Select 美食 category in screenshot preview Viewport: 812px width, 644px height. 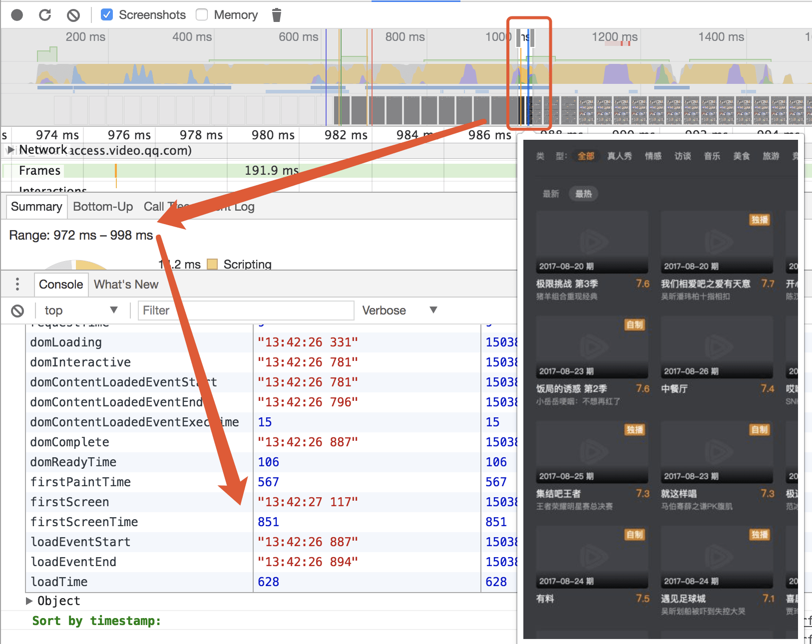pos(742,156)
